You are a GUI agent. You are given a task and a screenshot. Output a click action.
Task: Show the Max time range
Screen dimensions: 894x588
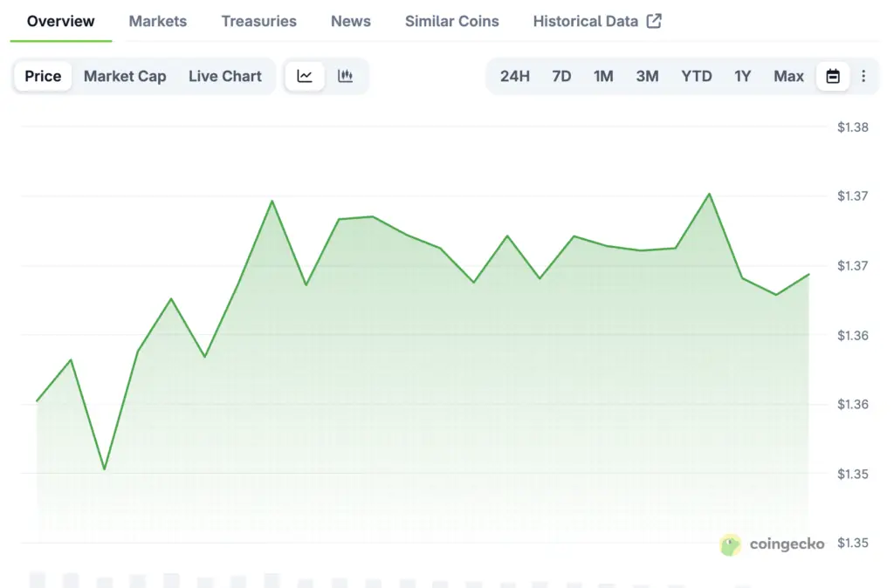click(788, 76)
